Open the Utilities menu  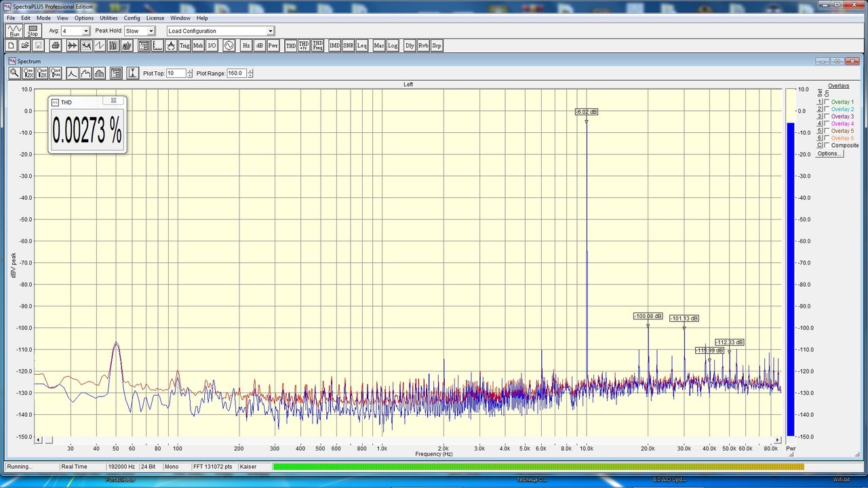[108, 18]
